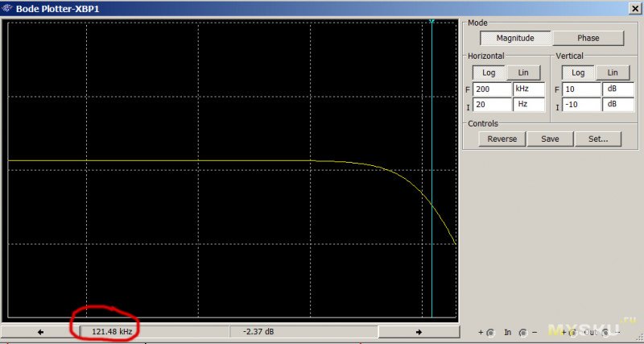Click the Vertical initial -10 value field

click(581, 105)
